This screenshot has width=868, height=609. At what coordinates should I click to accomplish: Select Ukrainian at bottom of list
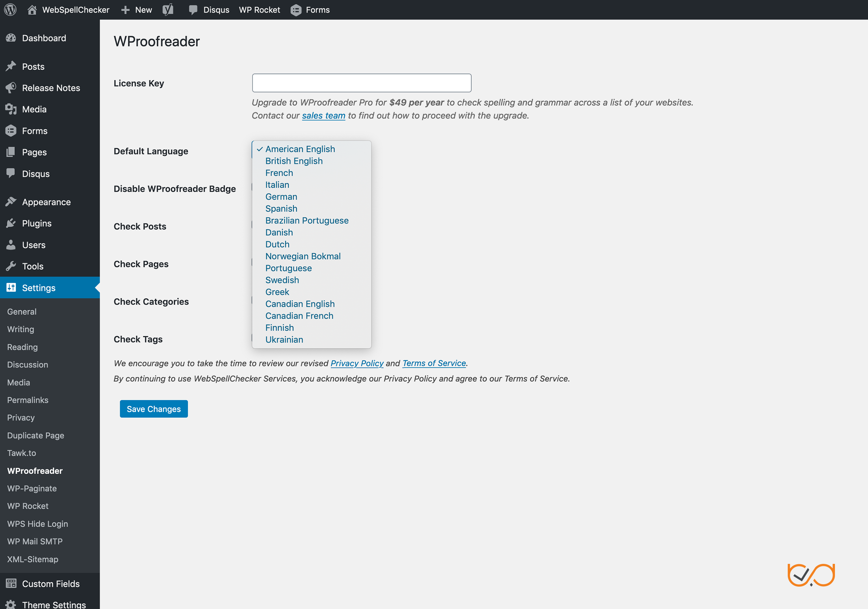click(284, 340)
